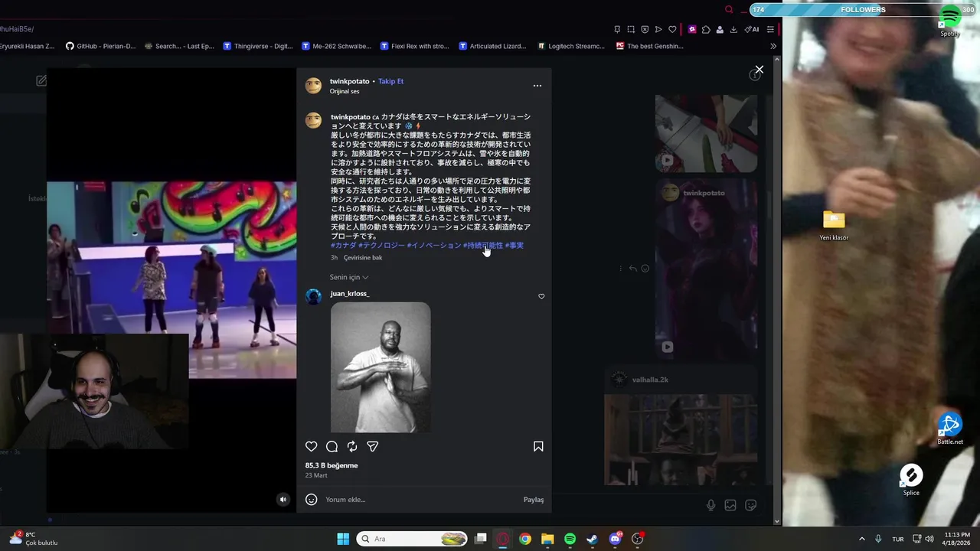Open the profile account icon in the Opera toolbar
The height and width of the screenshot is (551, 980).
(720, 29)
